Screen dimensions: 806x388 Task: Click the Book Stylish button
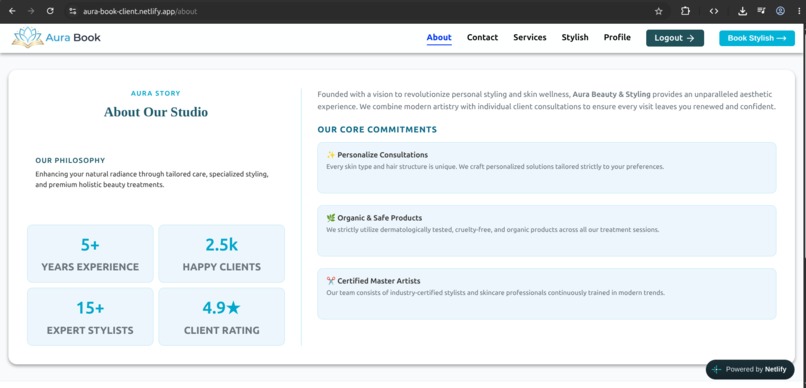pyautogui.click(x=757, y=38)
